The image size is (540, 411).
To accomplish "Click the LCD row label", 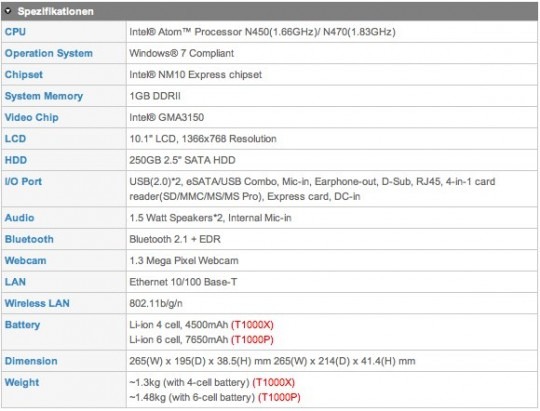I will click(x=15, y=139).
